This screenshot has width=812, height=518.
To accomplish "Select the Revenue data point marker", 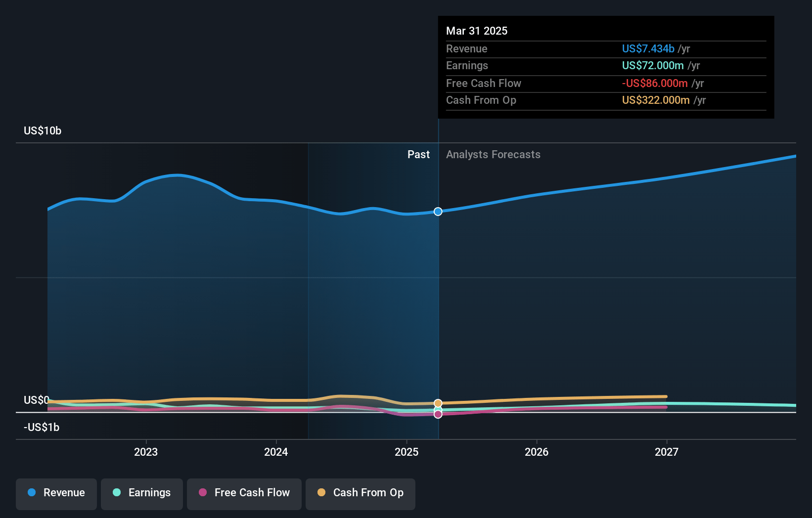I will [x=438, y=212].
